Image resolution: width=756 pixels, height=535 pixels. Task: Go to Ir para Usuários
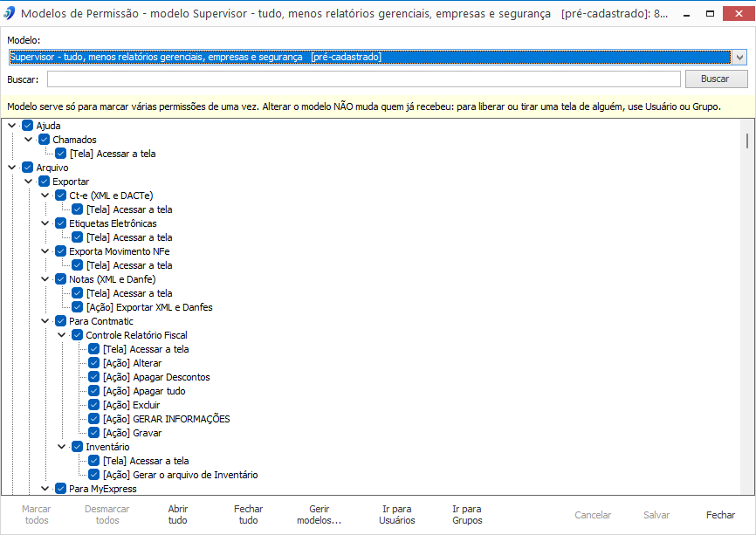[x=397, y=515]
